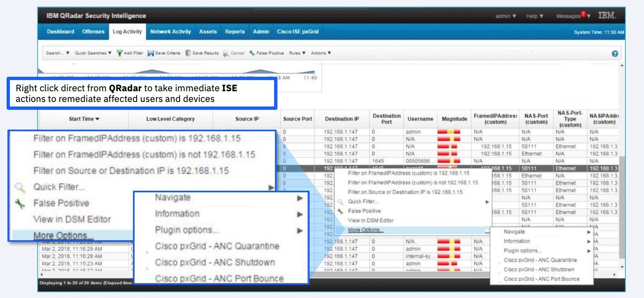
Task: Click the Magnitude column header
Action: point(455,119)
